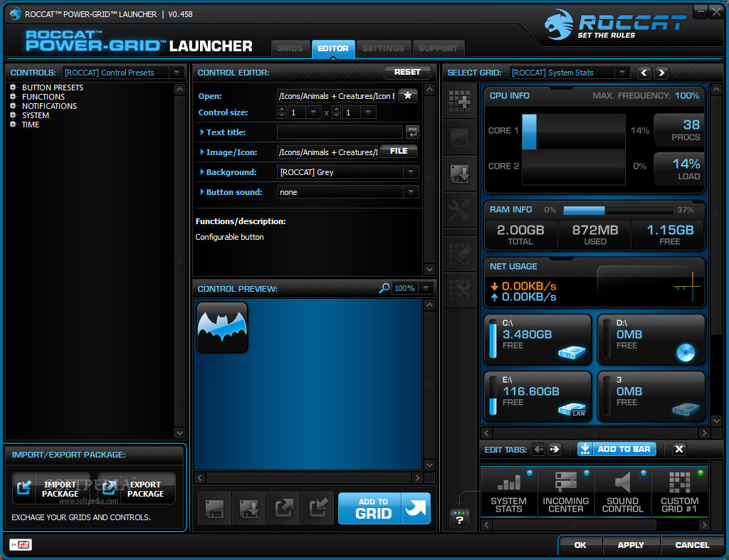Expand the SYSTEM tree node

13,115
